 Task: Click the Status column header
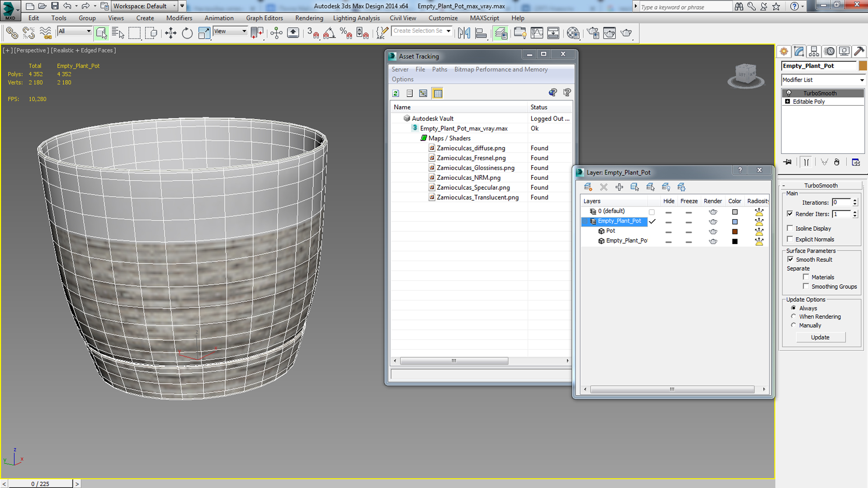tap(550, 107)
